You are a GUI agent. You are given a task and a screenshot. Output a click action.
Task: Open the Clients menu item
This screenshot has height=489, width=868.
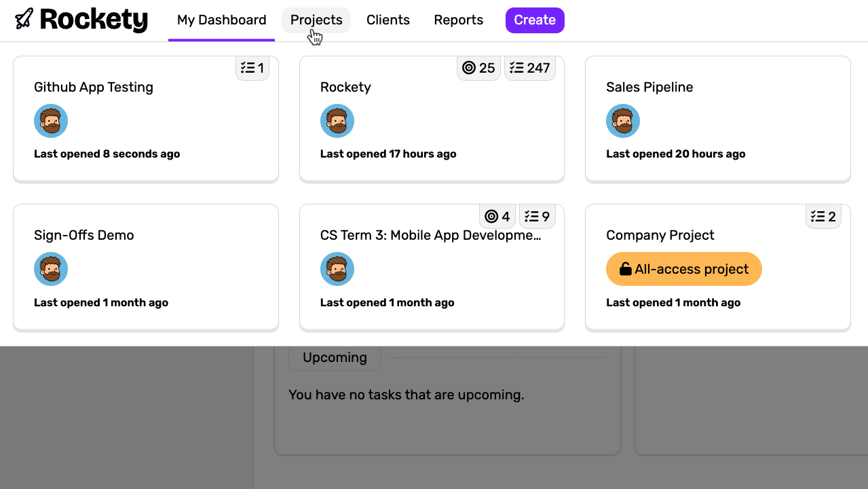tap(388, 20)
